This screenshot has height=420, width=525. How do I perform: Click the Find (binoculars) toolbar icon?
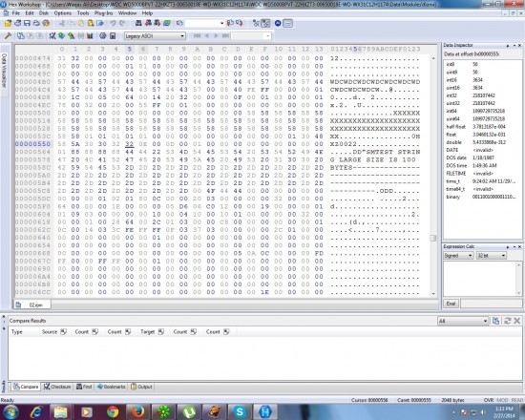[x=138, y=23]
